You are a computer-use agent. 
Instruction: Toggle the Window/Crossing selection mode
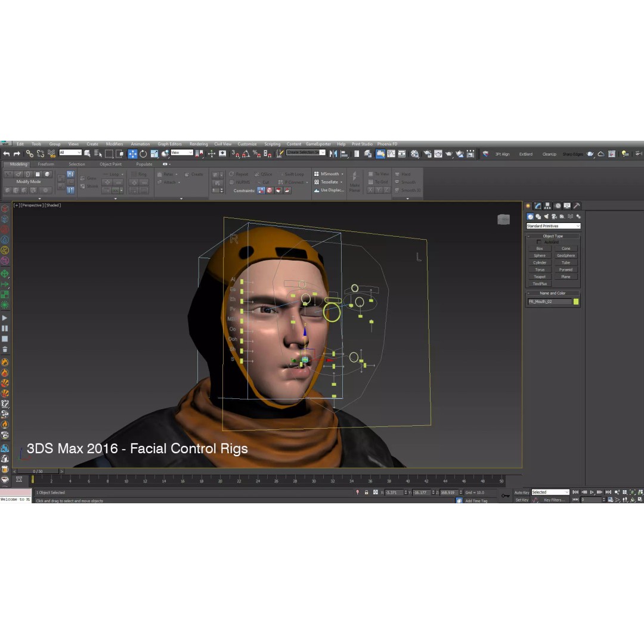(119, 154)
